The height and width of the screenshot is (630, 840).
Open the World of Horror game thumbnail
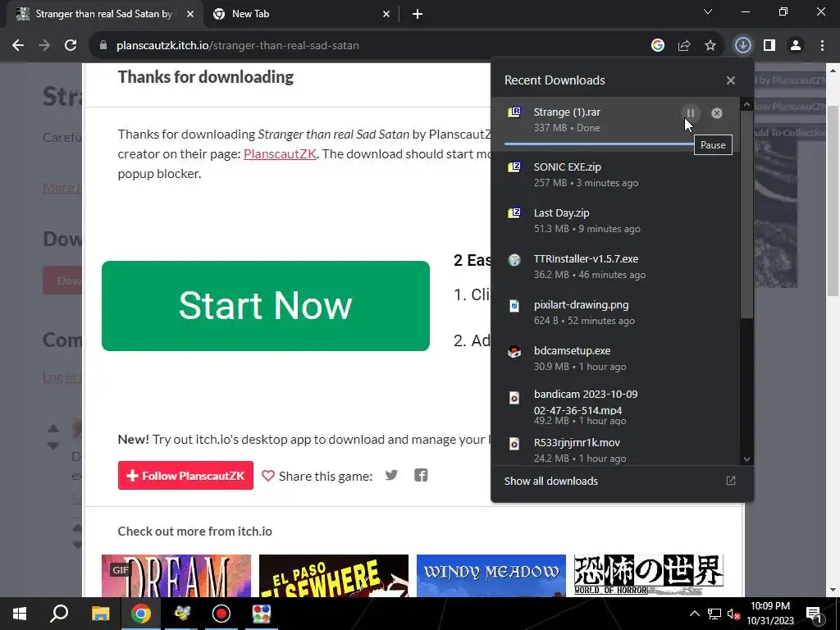tap(649, 576)
